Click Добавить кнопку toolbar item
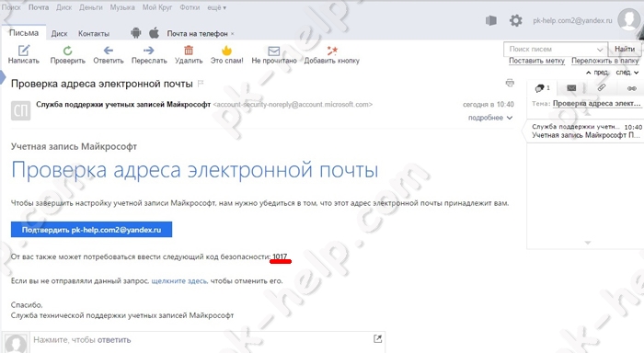 pyautogui.click(x=332, y=54)
